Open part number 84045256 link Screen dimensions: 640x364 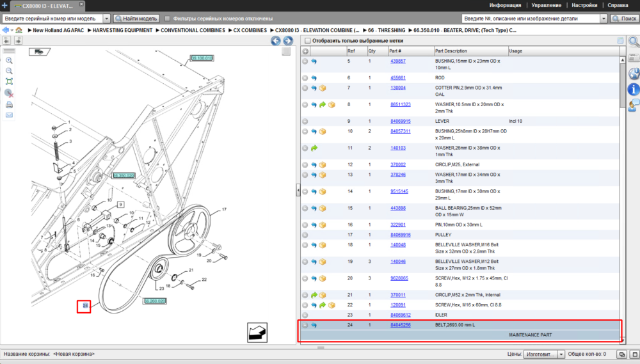tap(401, 325)
